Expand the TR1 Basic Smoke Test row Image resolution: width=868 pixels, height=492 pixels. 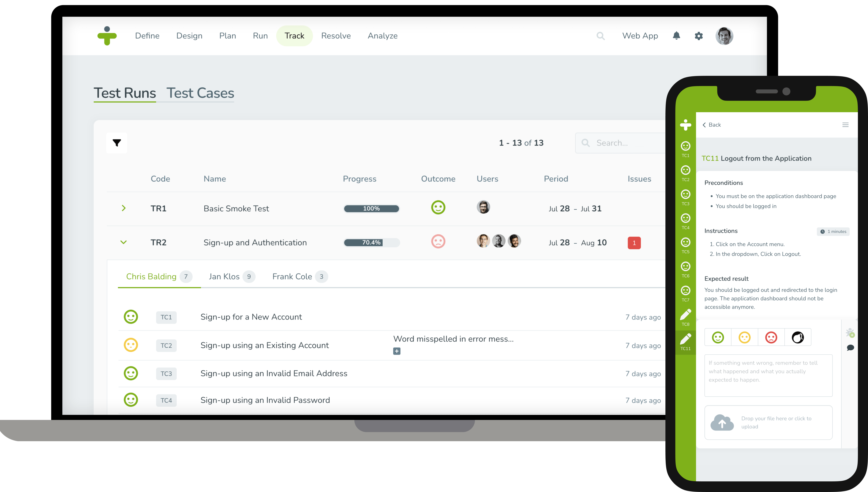pyautogui.click(x=123, y=208)
